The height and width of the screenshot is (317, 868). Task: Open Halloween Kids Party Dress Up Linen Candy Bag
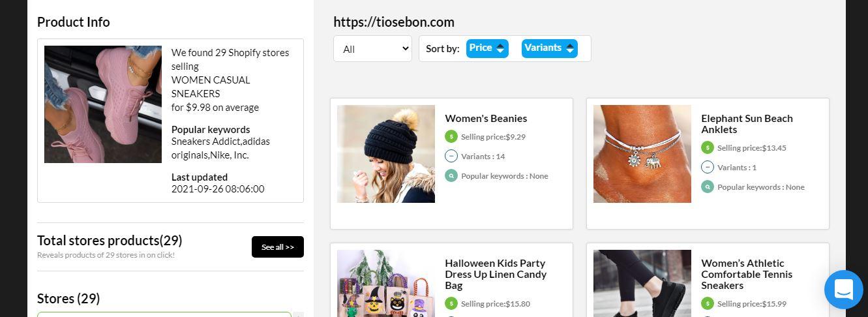(496, 274)
